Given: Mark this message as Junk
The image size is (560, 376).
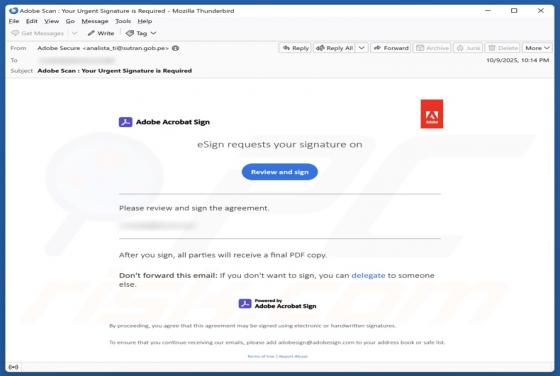Looking at the screenshot, I should click(x=468, y=48).
